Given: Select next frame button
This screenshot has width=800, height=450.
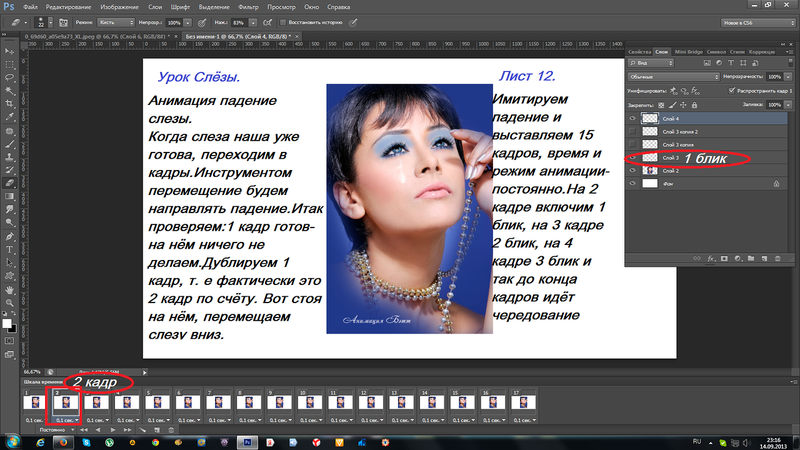Looking at the screenshot, I should (x=127, y=430).
